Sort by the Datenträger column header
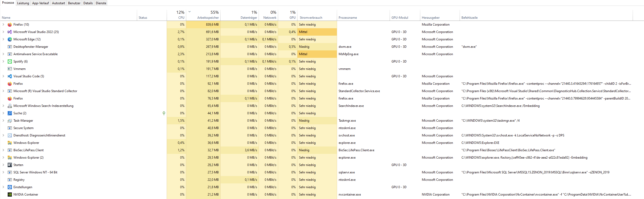Screen dimensions: 644x199 [x=240, y=15]
